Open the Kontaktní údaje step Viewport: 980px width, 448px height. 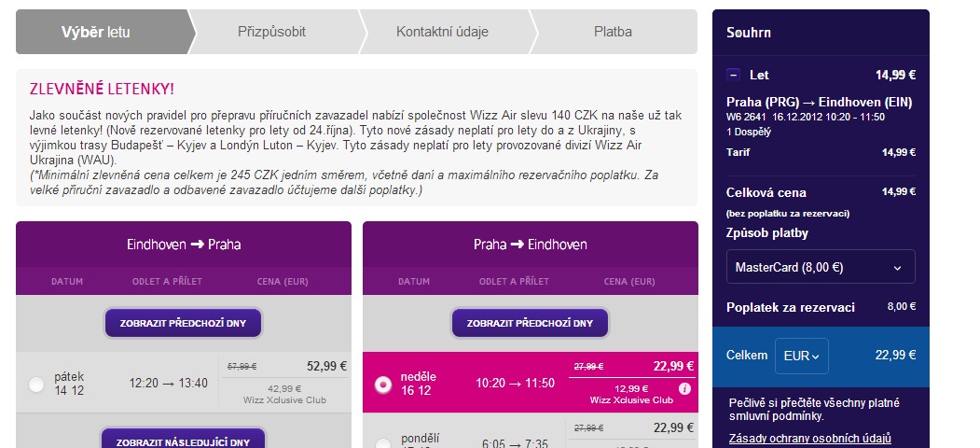[442, 32]
